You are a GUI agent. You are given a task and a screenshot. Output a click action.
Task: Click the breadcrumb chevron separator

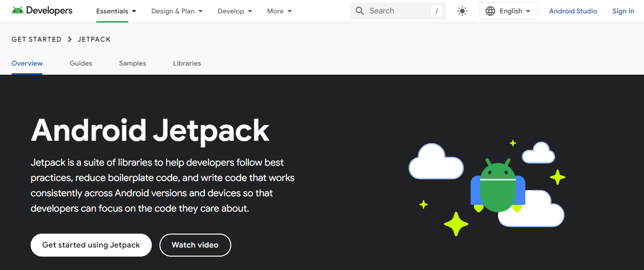(x=69, y=39)
